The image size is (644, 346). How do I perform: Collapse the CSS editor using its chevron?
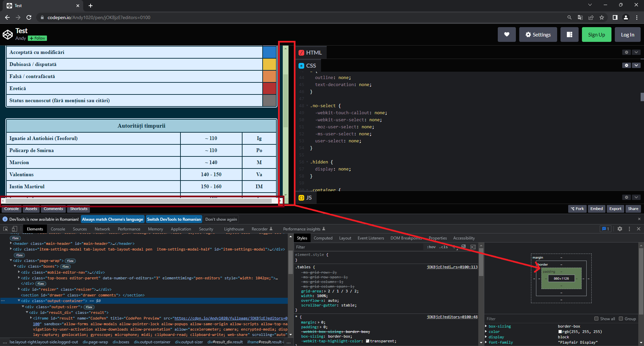click(636, 65)
